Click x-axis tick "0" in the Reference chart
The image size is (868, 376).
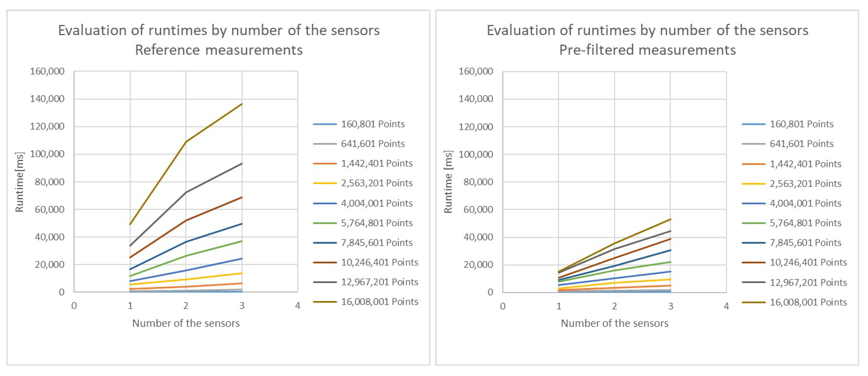pos(74,306)
